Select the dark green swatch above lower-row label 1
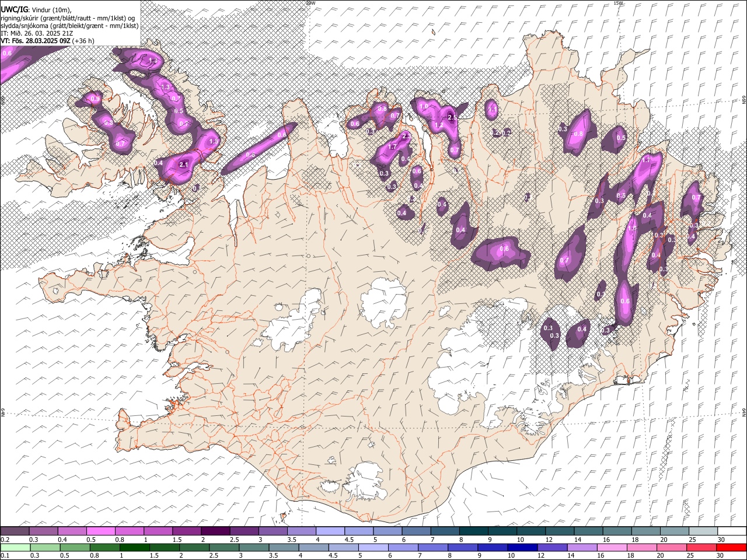747x560 pixels. point(135,548)
